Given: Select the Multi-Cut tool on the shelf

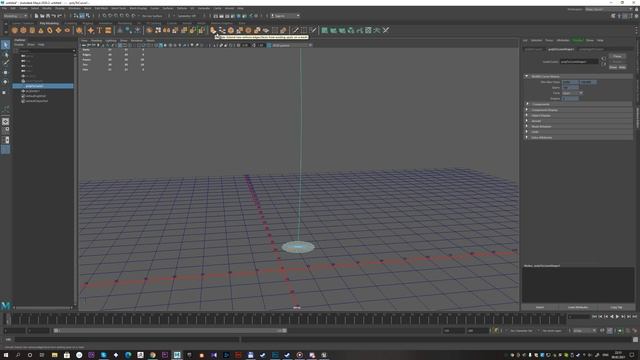Looking at the screenshot, I should 296,30.
